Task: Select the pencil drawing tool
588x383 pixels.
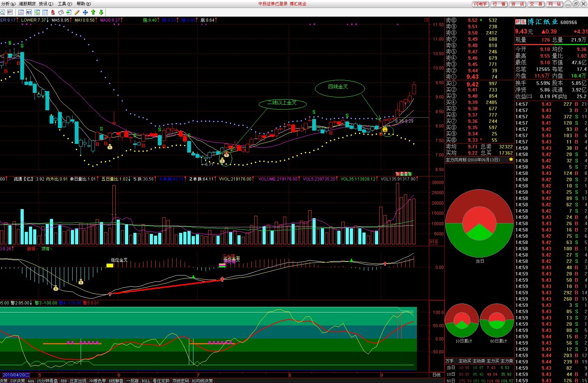Action: coord(77,12)
